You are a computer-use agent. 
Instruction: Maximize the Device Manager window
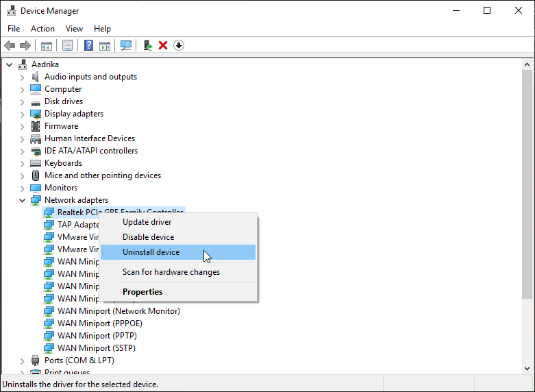coord(487,10)
